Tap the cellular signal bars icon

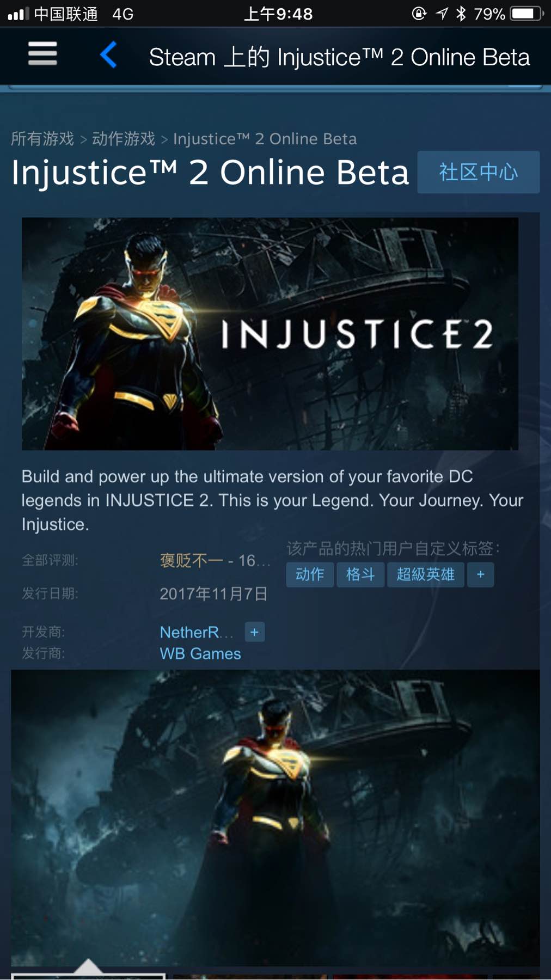click(x=18, y=14)
